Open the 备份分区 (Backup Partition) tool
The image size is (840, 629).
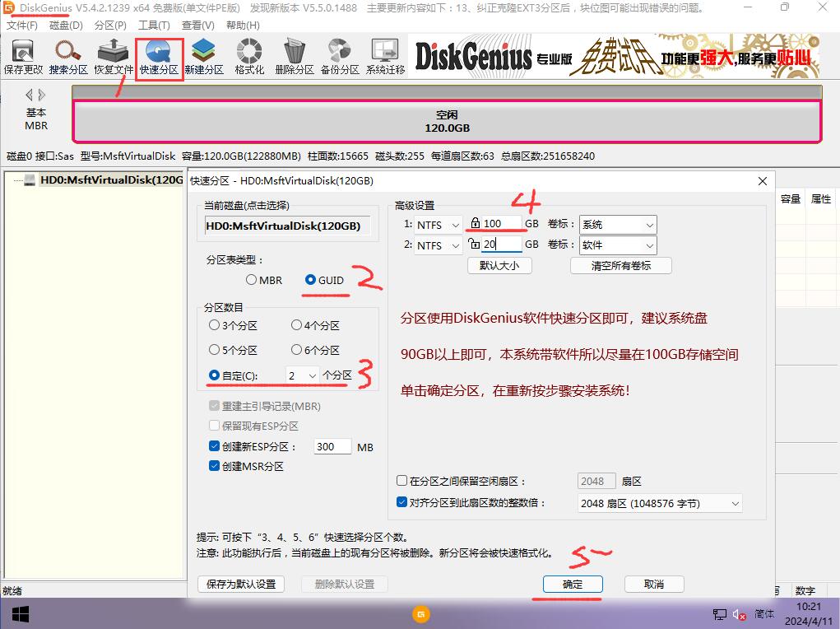coord(340,56)
